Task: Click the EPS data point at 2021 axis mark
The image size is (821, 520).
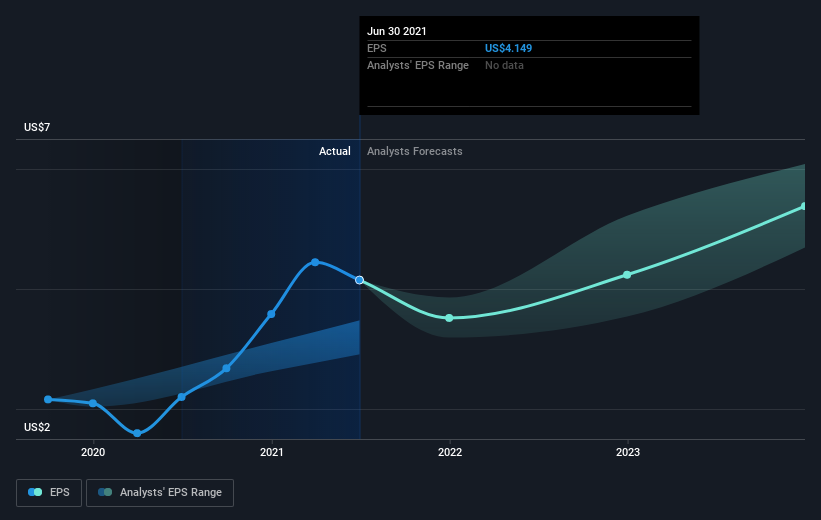Action: pos(271,314)
